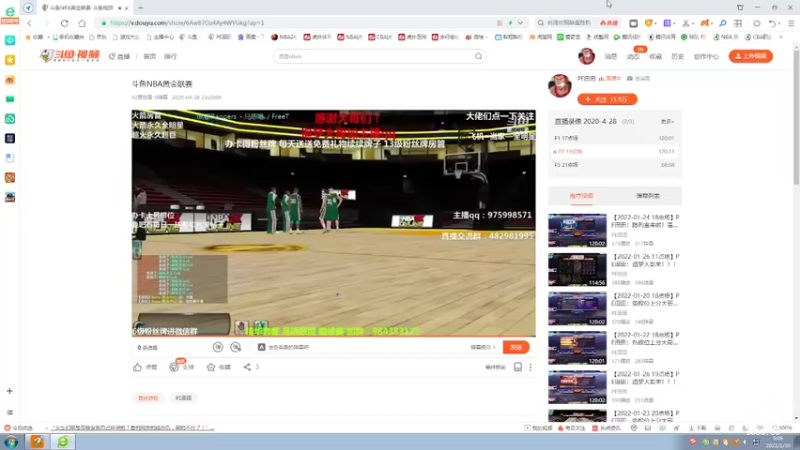Expand the address bar dropdown arrow
Screen dimensions: 800x450
(520, 23)
